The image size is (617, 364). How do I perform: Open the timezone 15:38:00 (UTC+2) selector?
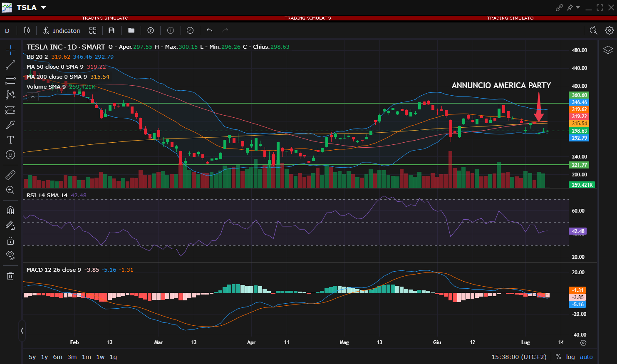coord(519,357)
